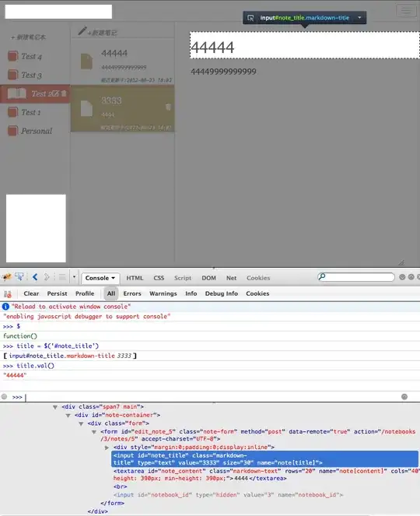Toggle the Persist console option
The image size is (420, 516).
(57, 293)
